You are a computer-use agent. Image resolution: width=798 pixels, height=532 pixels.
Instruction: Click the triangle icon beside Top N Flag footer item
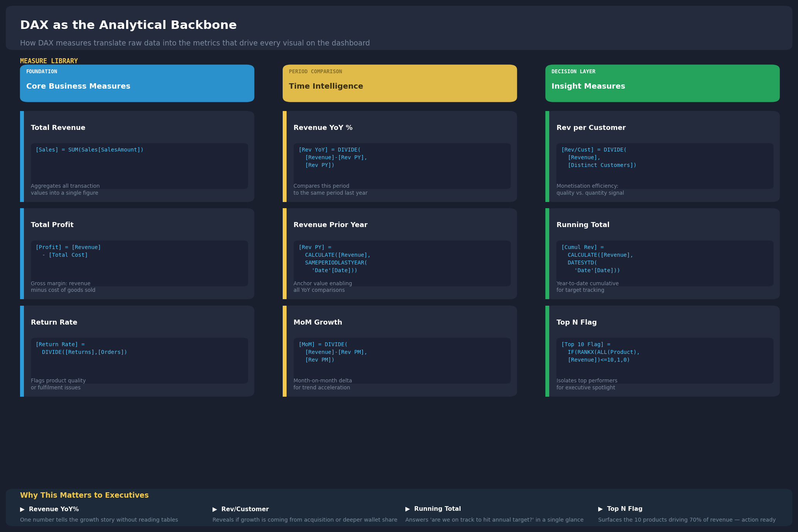point(601,509)
